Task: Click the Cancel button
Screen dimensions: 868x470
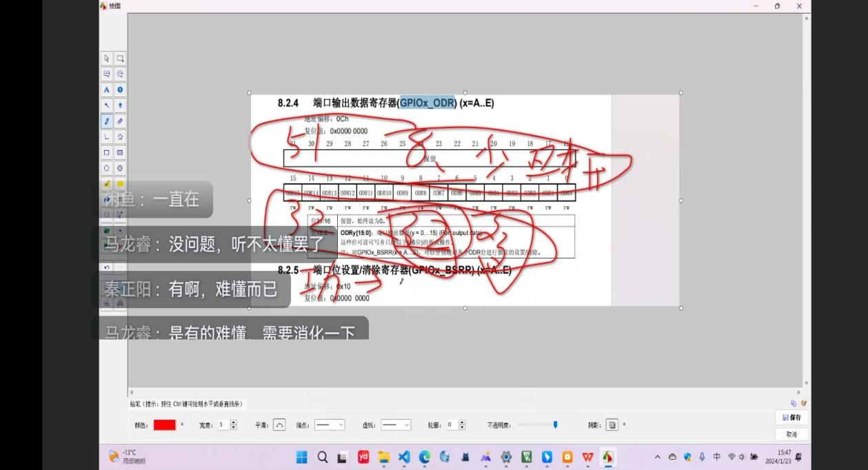Action: (x=791, y=435)
